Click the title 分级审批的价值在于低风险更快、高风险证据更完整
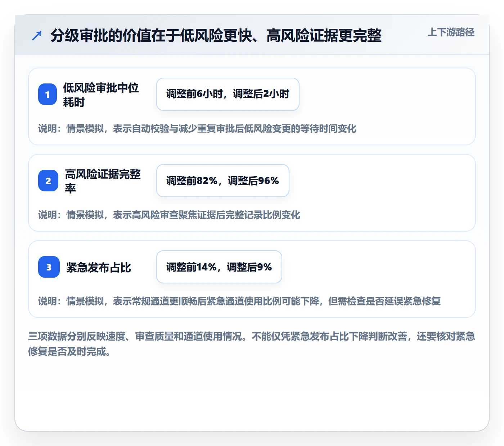This screenshot has width=504, height=446. point(216,36)
